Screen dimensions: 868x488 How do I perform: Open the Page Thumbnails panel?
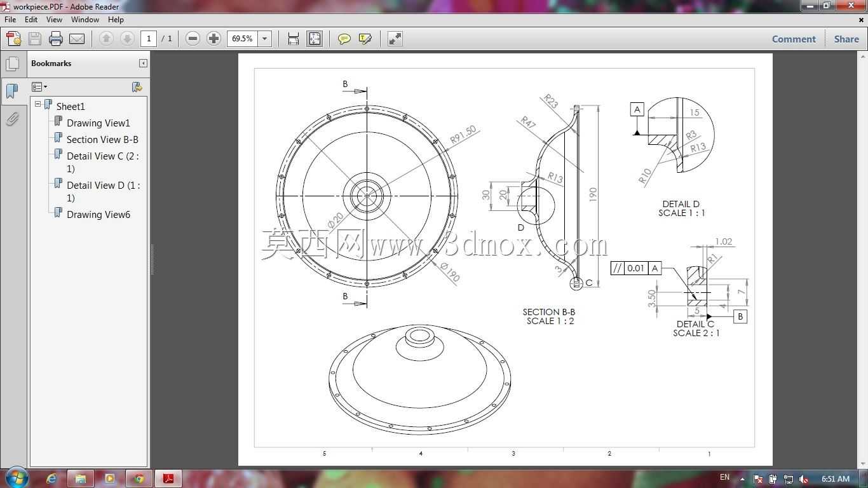click(12, 64)
